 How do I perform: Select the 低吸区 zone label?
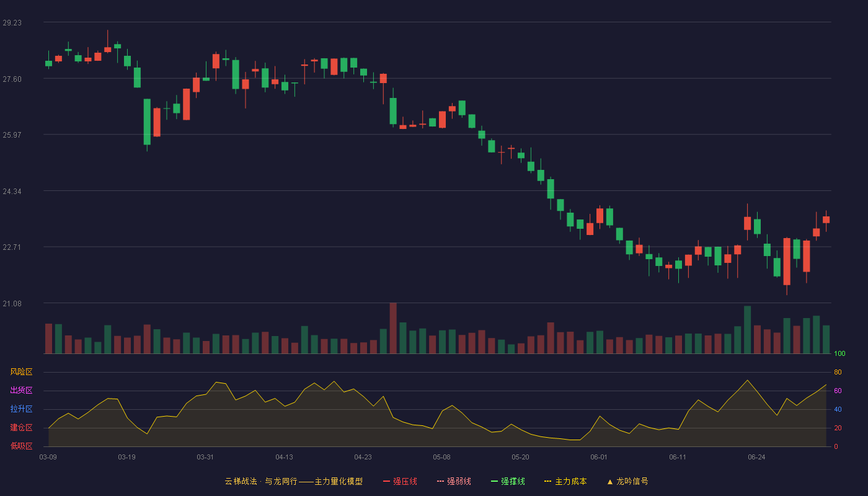pos(21,446)
